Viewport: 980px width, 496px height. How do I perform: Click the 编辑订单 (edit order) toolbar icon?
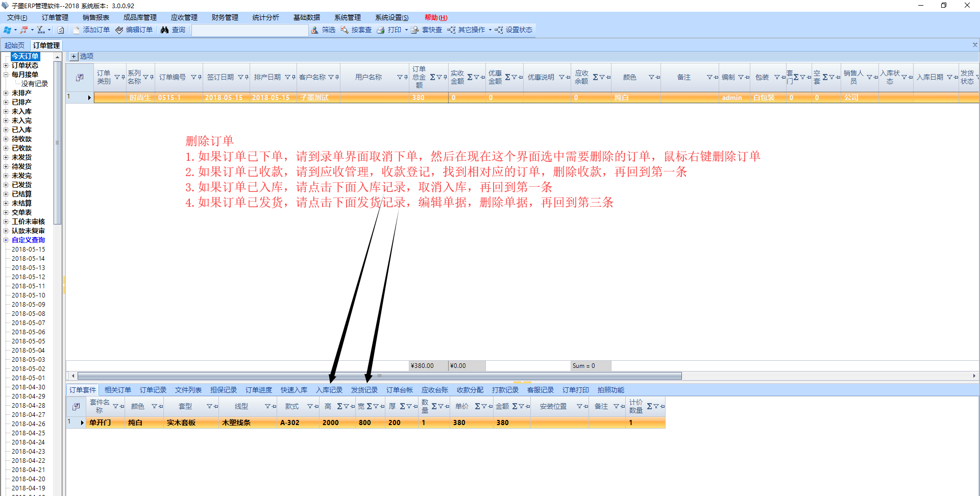coord(119,30)
